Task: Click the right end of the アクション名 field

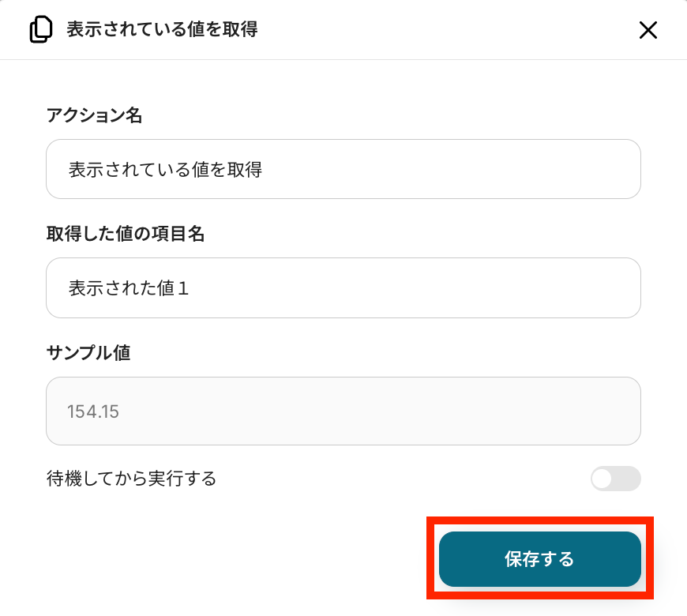Action: [x=616, y=169]
